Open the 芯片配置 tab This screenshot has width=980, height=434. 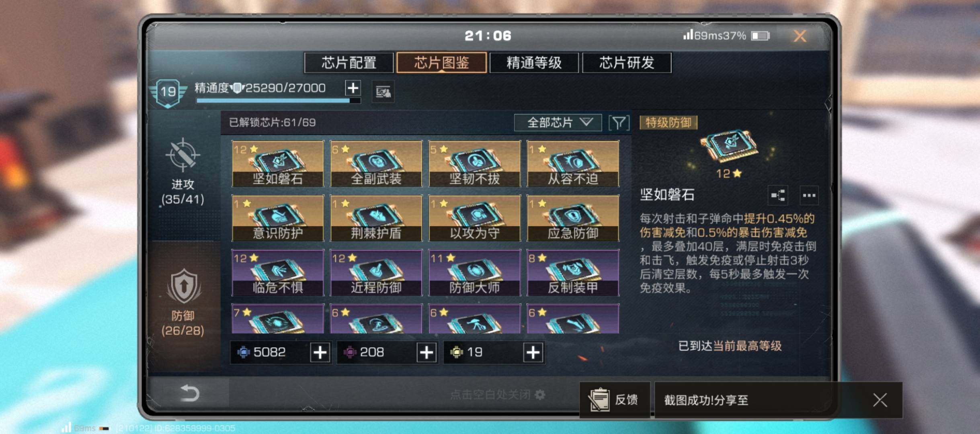[349, 63]
